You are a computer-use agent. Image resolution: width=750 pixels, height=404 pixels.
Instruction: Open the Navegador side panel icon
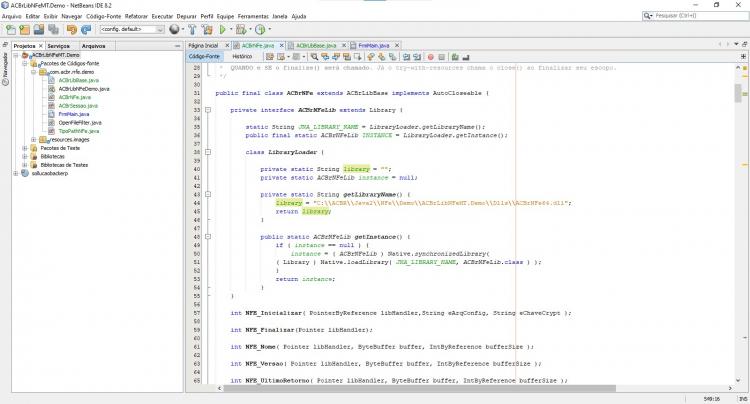[x=5, y=69]
